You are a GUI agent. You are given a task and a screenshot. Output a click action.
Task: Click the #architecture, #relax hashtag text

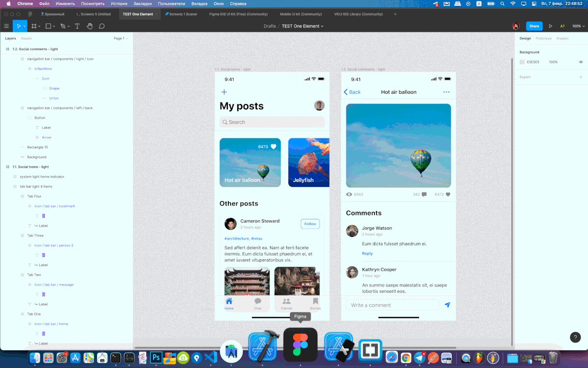pyautogui.click(x=244, y=238)
